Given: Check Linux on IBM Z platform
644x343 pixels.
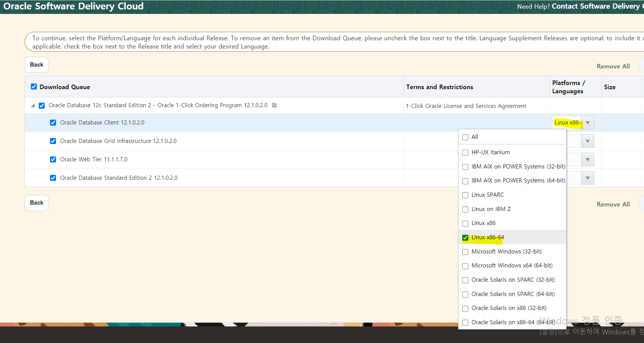Looking at the screenshot, I should 465,209.
